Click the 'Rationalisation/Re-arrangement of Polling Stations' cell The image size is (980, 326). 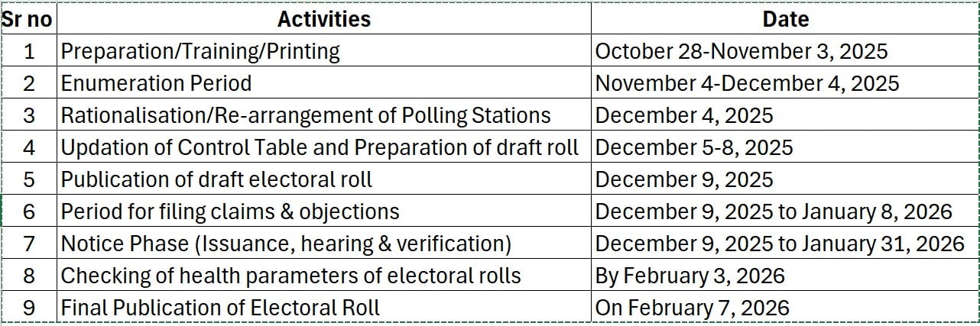coord(306,115)
